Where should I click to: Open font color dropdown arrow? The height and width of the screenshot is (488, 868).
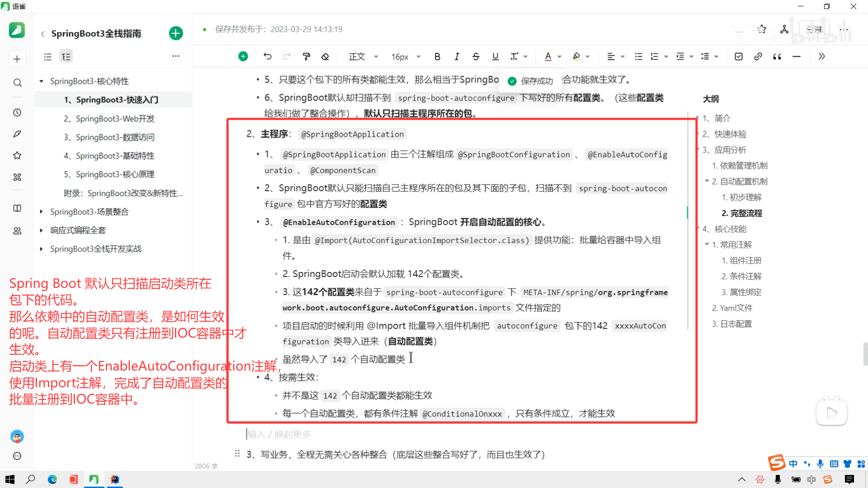pos(560,56)
